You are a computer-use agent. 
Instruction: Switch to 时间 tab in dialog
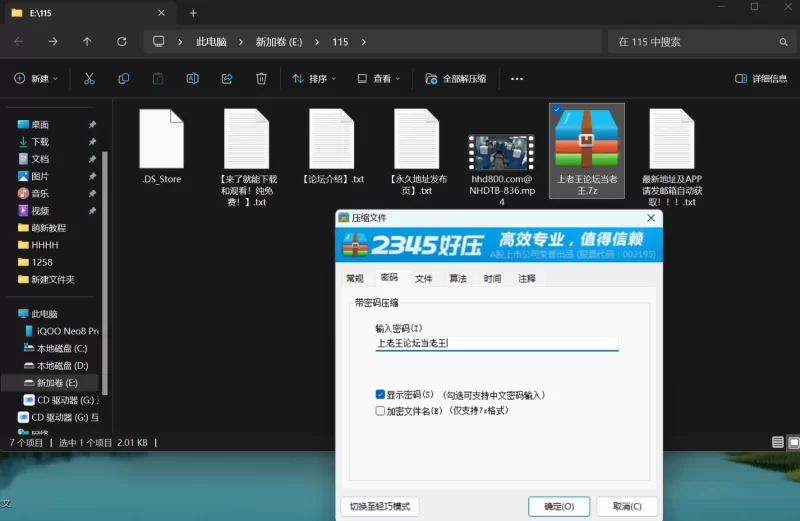[x=492, y=279]
